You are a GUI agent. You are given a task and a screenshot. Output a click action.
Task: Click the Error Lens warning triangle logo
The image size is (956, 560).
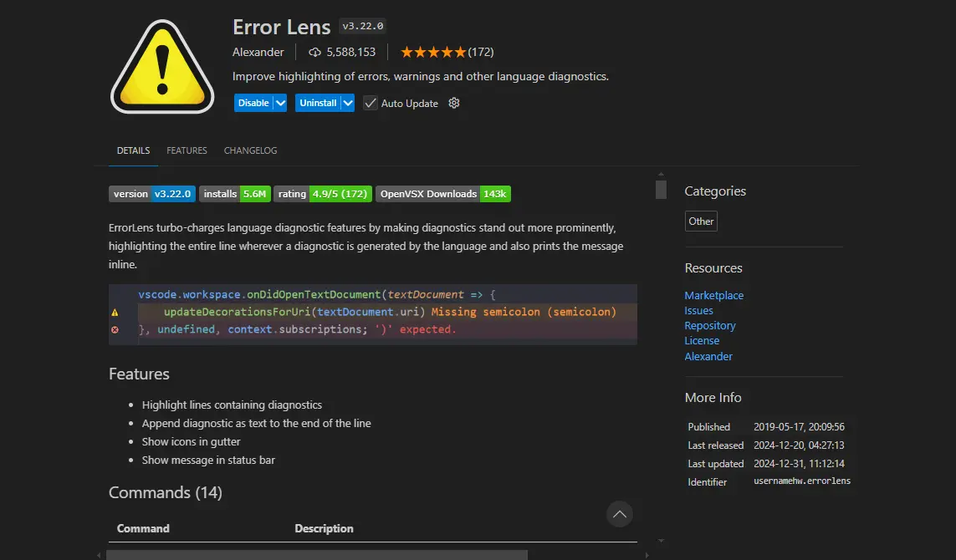[162, 66]
